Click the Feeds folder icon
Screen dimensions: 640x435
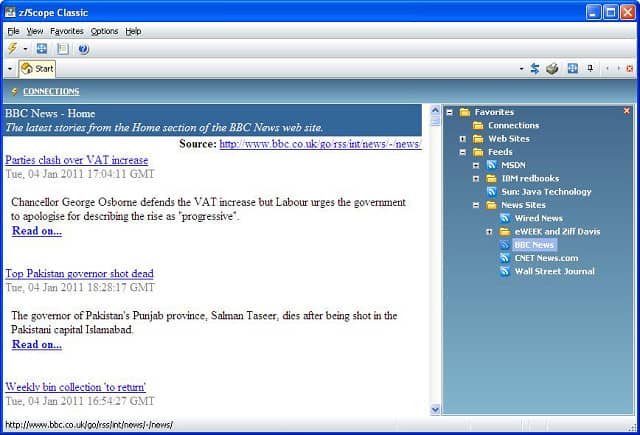click(478, 152)
